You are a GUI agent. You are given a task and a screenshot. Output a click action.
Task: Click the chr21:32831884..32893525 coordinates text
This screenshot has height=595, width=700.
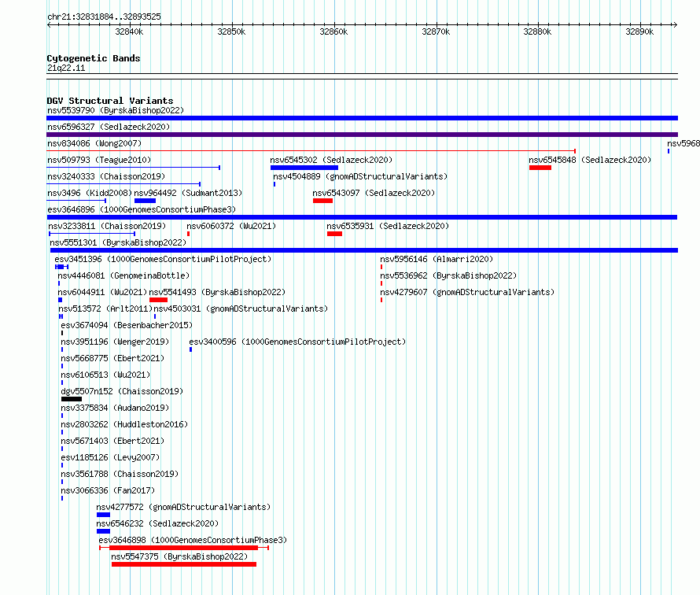point(104,17)
